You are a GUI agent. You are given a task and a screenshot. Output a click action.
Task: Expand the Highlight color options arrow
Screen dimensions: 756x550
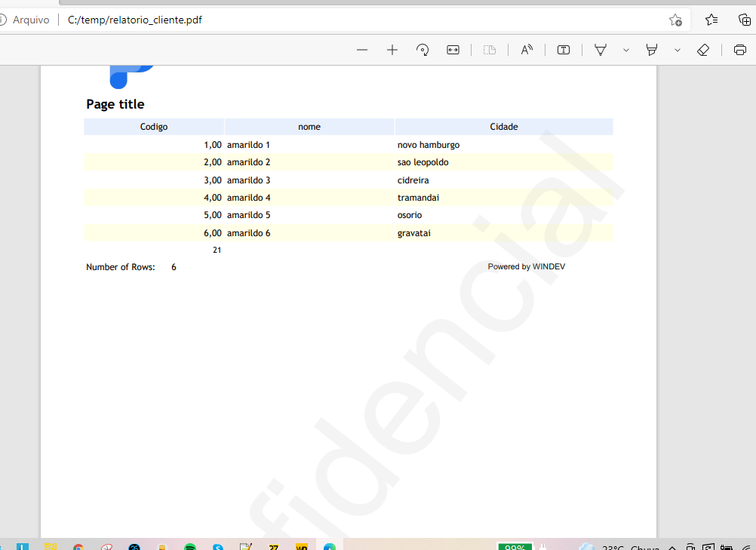677,50
